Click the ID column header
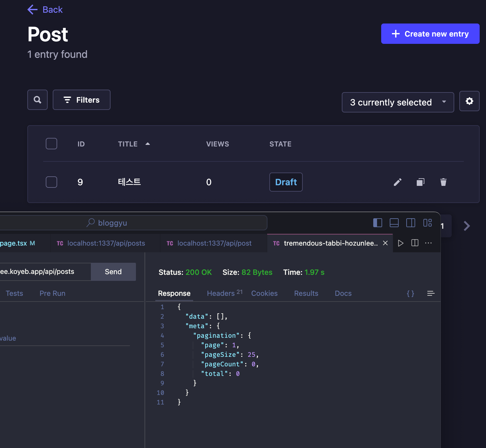Image resolution: width=486 pixels, height=448 pixels. pos(81,144)
